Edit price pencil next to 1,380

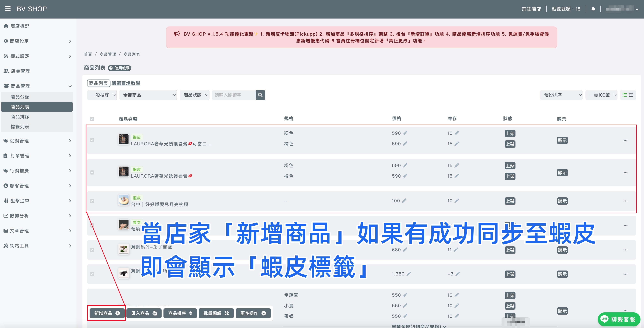click(x=409, y=274)
